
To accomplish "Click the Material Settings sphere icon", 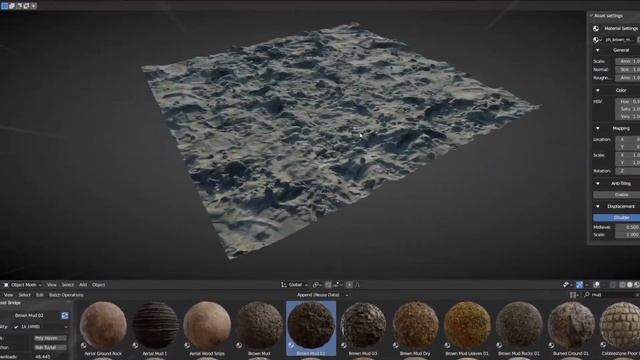I will (596, 29).
